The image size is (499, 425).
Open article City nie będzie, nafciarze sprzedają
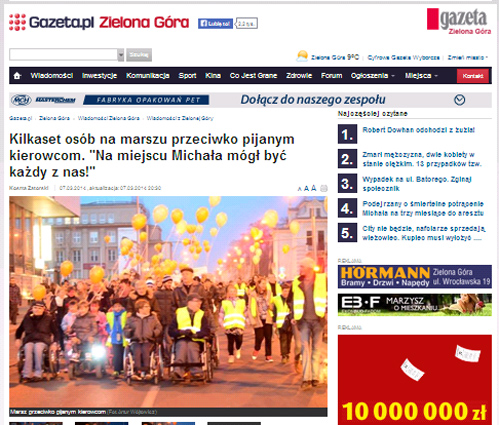(424, 233)
